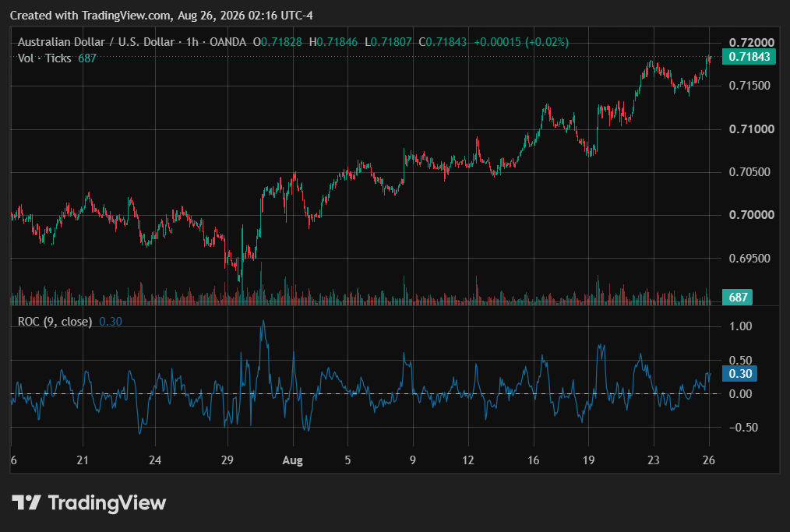Click the Aug label on time axis
Image resolution: width=790 pixels, height=532 pixels.
[x=293, y=460]
